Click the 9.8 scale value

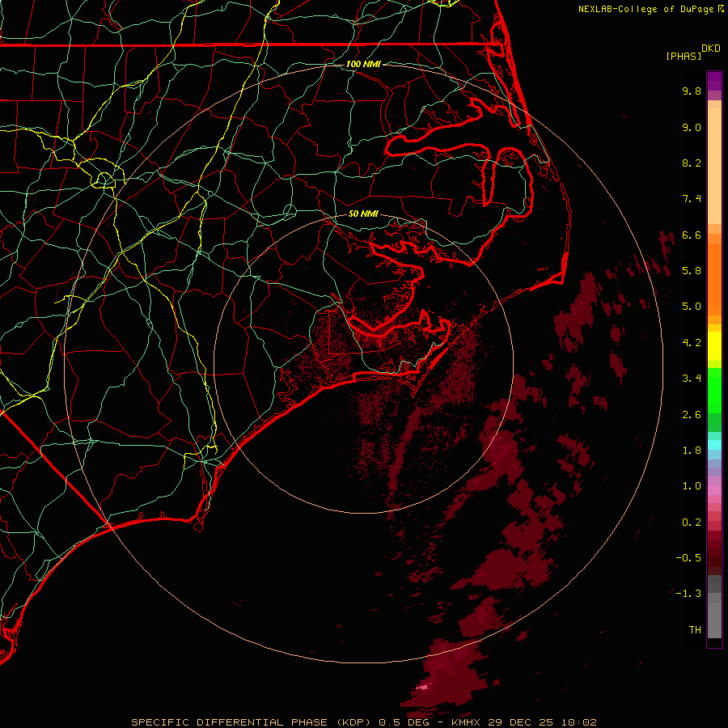click(x=692, y=91)
